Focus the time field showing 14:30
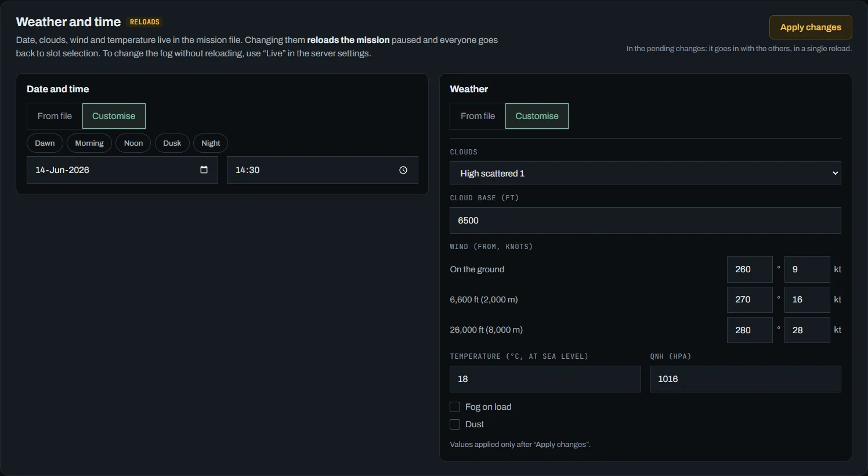The width and height of the screenshot is (868, 476). [x=323, y=170]
